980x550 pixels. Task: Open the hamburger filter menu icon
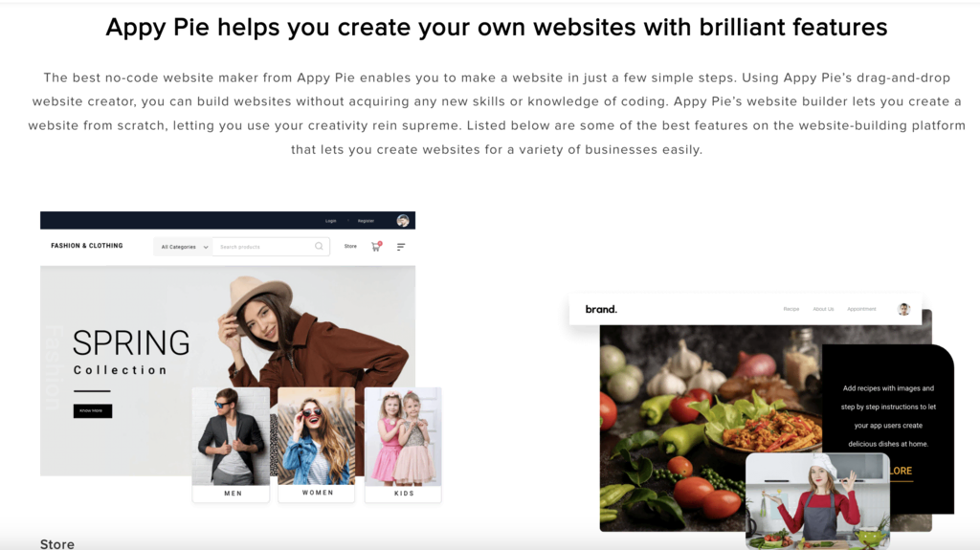tap(401, 247)
